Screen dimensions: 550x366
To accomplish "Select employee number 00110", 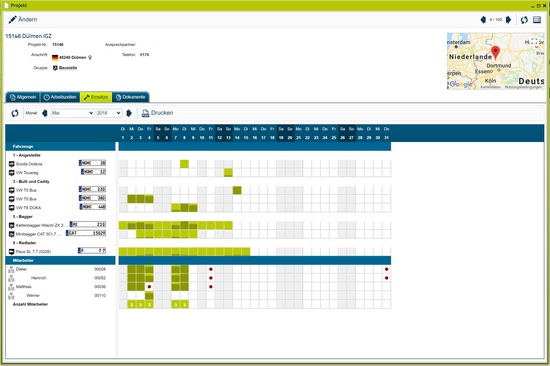I will [x=100, y=295].
